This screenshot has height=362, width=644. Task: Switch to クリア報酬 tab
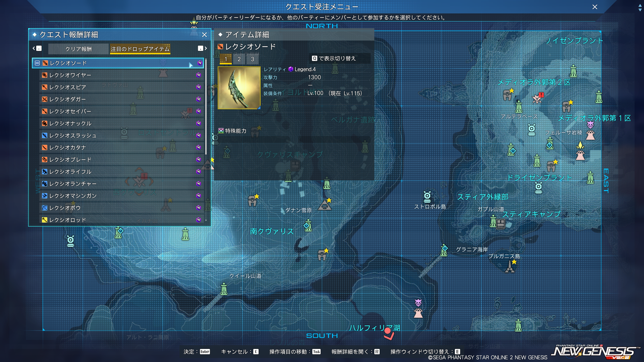pyautogui.click(x=78, y=49)
